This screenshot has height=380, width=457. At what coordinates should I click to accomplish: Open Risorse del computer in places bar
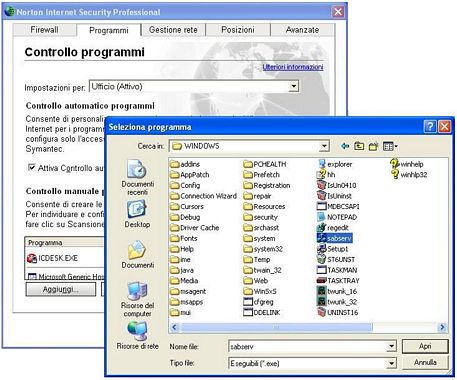[x=137, y=299]
